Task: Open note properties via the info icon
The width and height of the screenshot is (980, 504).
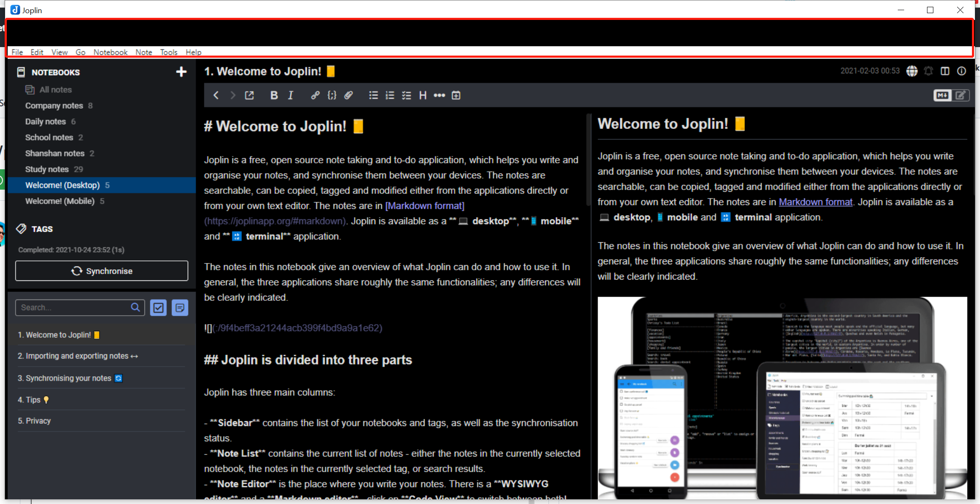Action: [x=961, y=71]
